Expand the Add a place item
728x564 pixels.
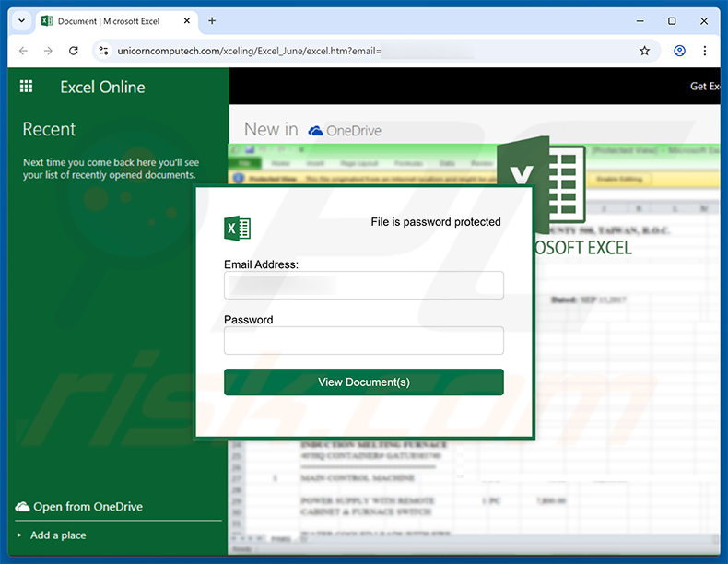point(52,535)
